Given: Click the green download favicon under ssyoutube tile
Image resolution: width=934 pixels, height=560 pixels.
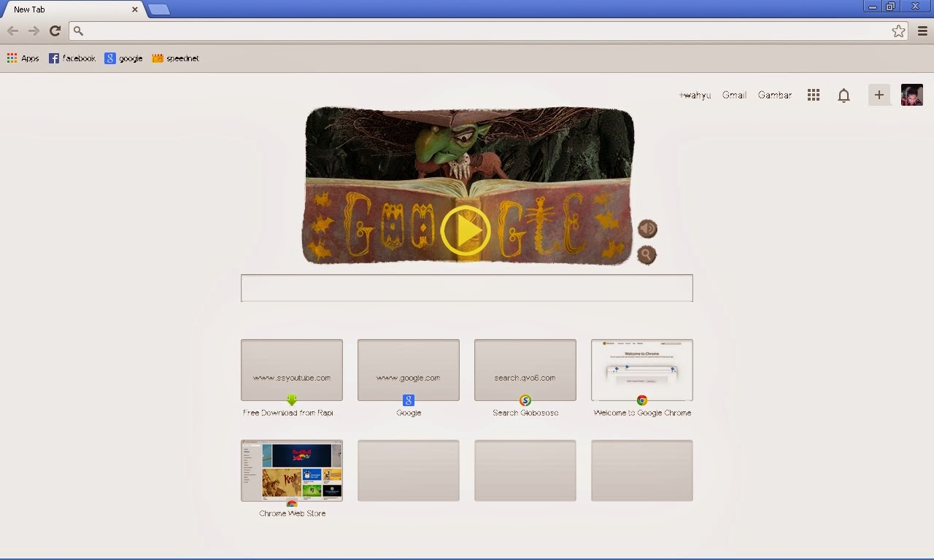Looking at the screenshot, I should point(292,400).
